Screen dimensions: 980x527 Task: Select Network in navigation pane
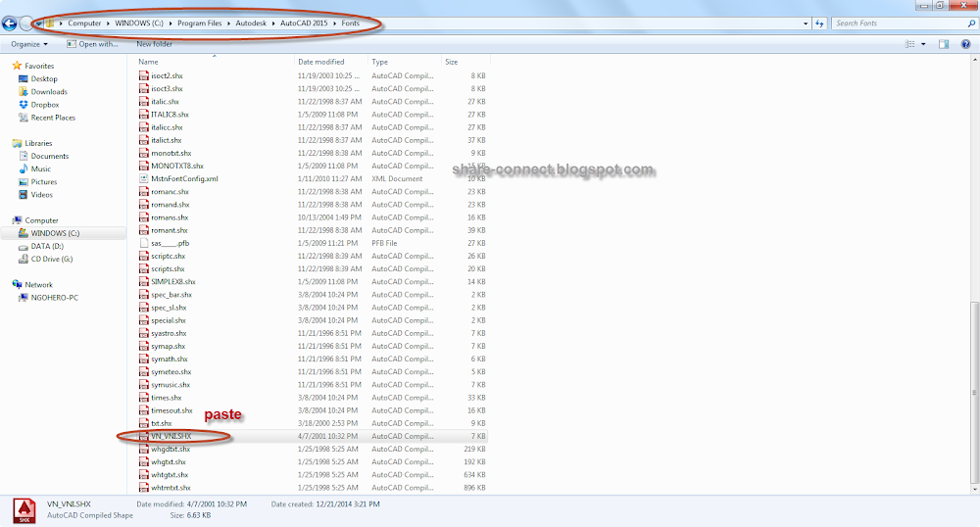pos(38,285)
